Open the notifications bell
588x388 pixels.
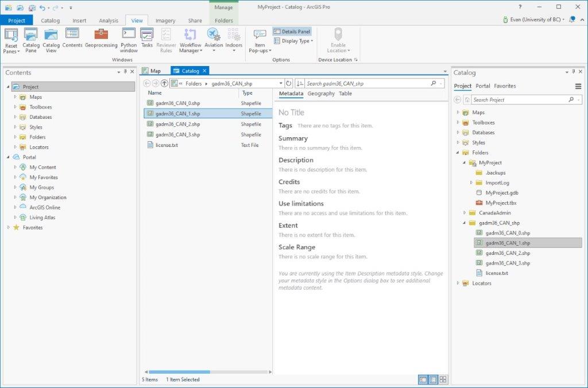point(572,20)
